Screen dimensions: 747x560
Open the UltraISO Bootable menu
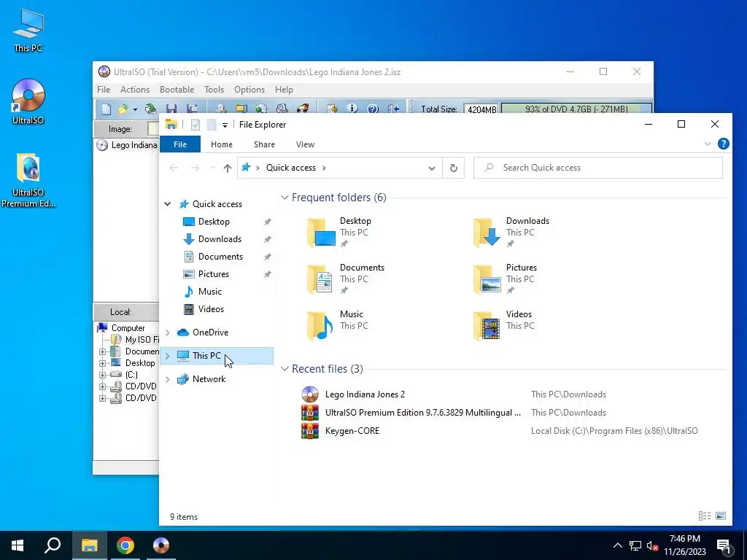(x=177, y=90)
